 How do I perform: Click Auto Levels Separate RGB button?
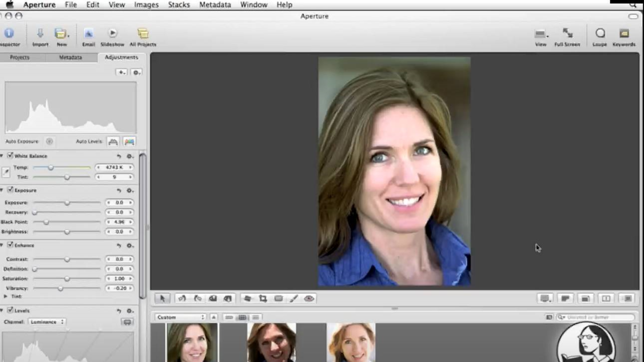(x=129, y=142)
